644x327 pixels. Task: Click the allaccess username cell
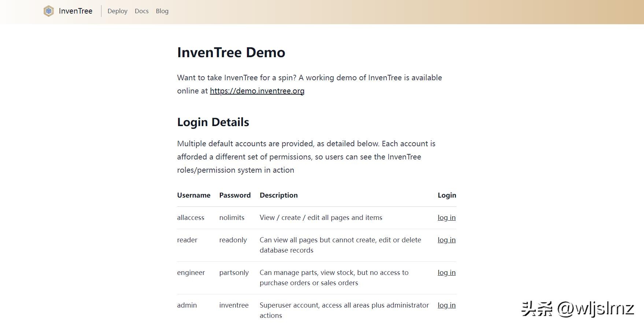(x=190, y=218)
